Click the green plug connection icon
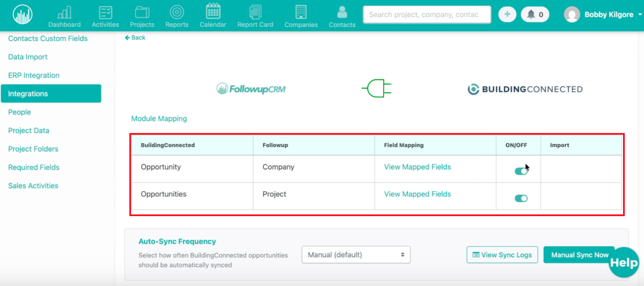 [x=377, y=88]
